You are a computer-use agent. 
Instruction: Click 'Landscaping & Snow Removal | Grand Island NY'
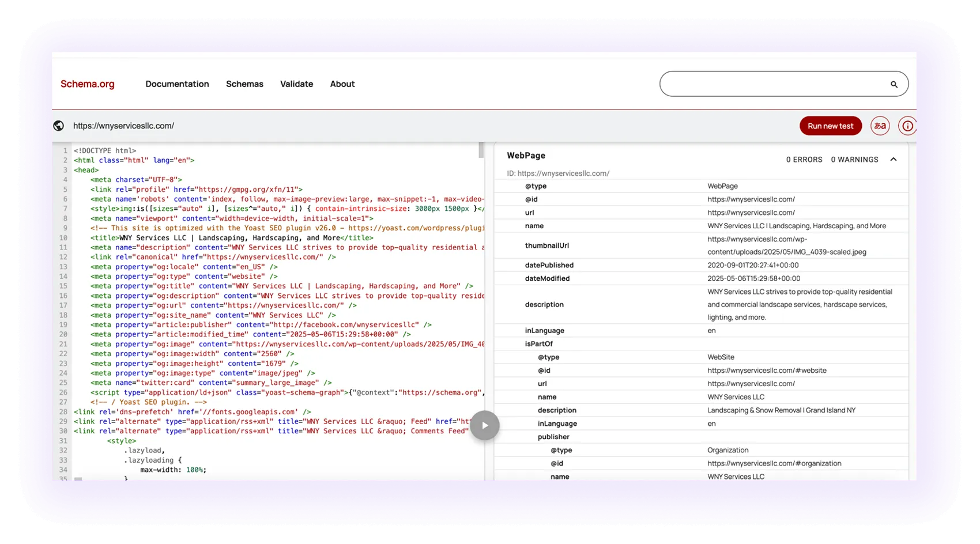[781, 410]
